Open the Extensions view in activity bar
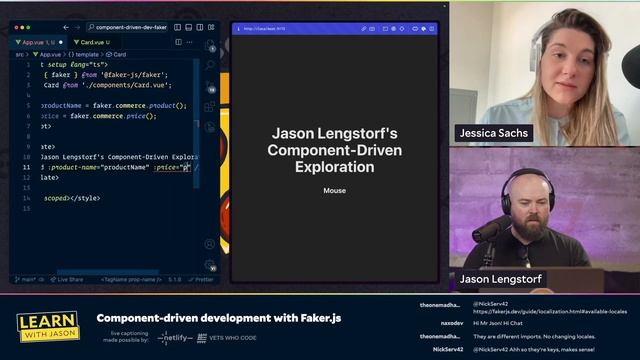This screenshot has height=360, width=640. tap(209, 107)
